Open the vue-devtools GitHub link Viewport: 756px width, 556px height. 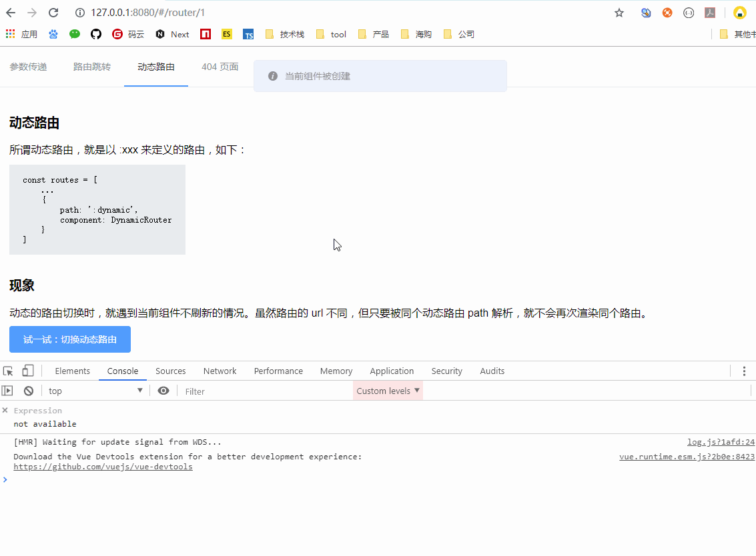point(103,467)
